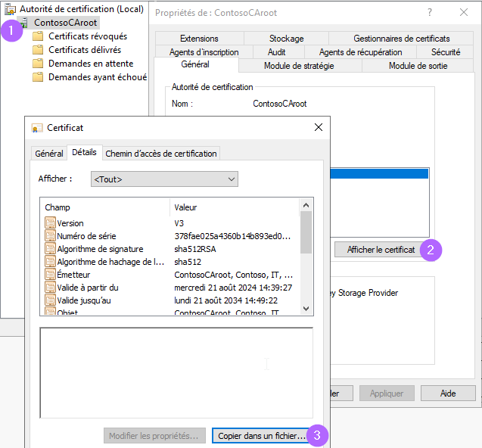This screenshot has width=482, height=448.
Task: Click Modifier les propriétés button
Action: (x=154, y=436)
